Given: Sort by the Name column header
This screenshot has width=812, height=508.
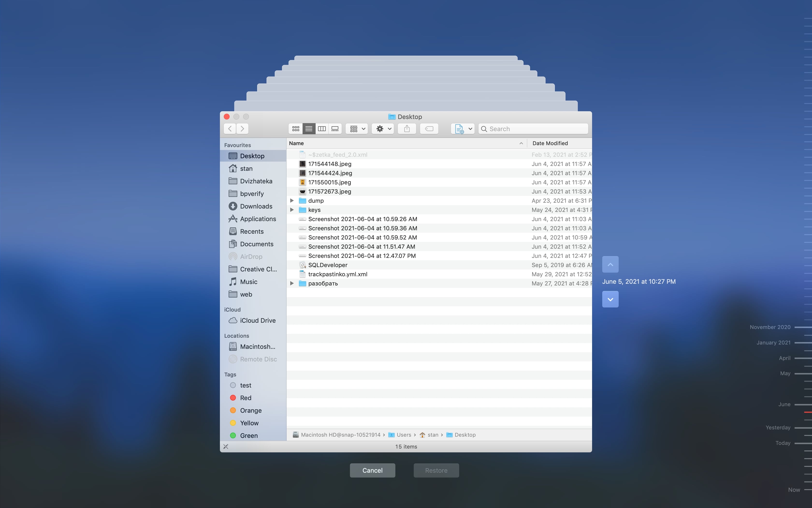Looking at the screenshot, I should [x=406, y=143].
